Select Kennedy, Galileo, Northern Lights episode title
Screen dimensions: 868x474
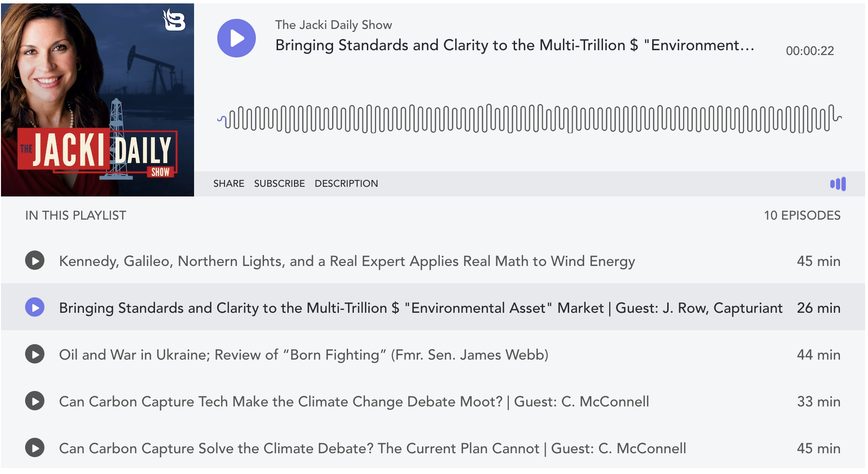(x=347, y=261)
